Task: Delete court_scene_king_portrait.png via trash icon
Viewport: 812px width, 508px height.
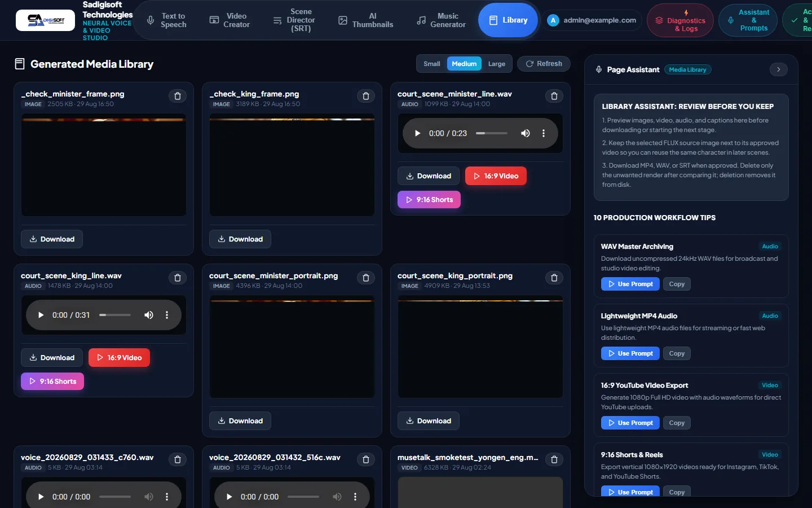Action: point(554,278)
